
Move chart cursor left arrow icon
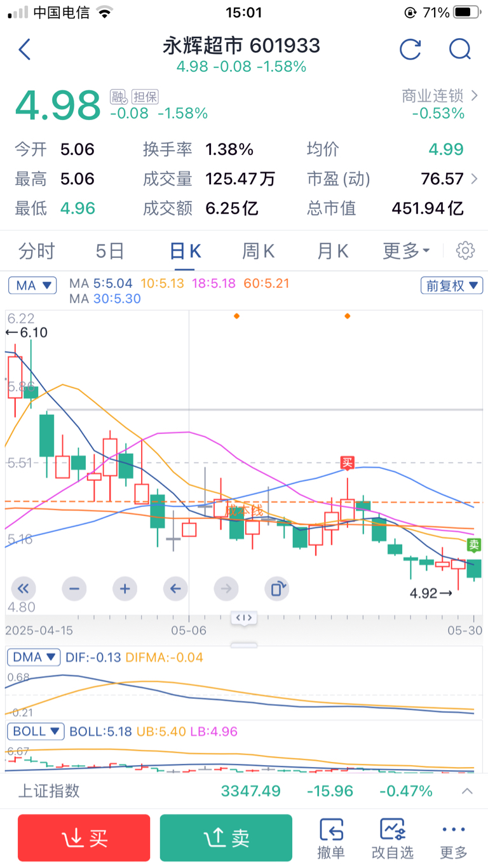(175, 589)
